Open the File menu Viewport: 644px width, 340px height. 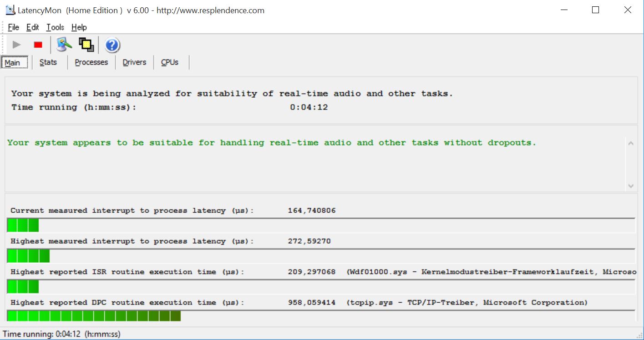[13, 27]
